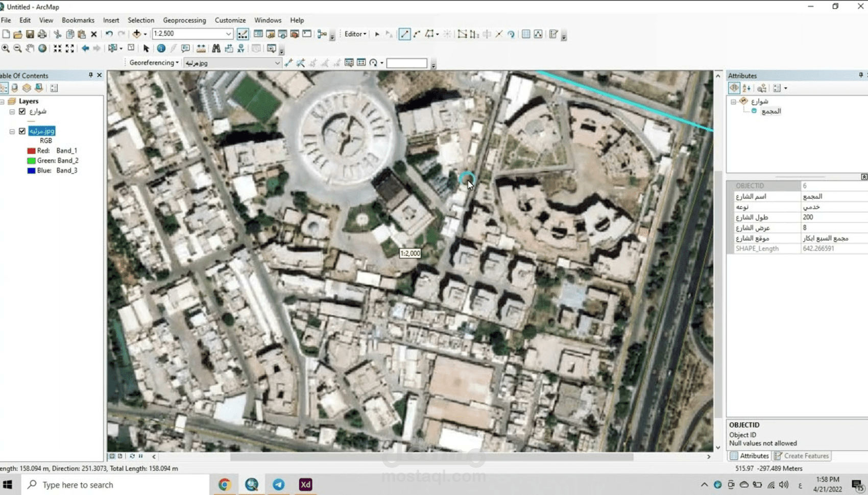Screen dimensions: 868x495
Task: Open the Customize menu
Action: tap(230, 20)
